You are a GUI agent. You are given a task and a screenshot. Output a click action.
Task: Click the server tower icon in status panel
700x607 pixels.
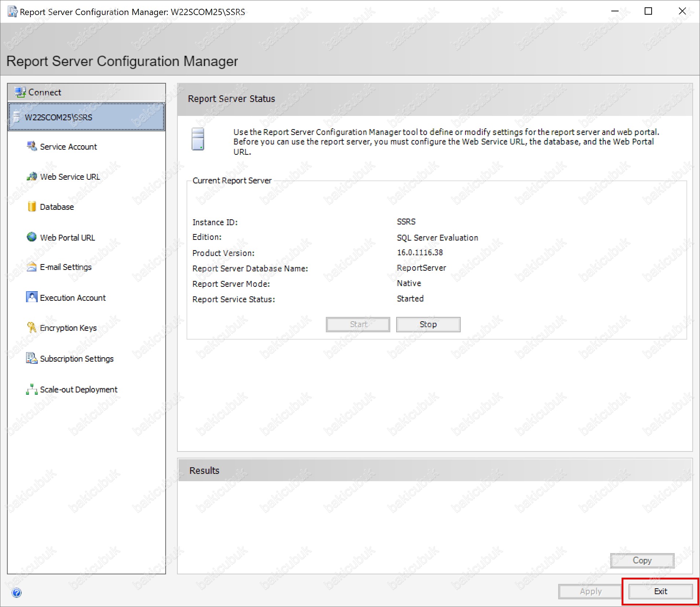(198, 139)
